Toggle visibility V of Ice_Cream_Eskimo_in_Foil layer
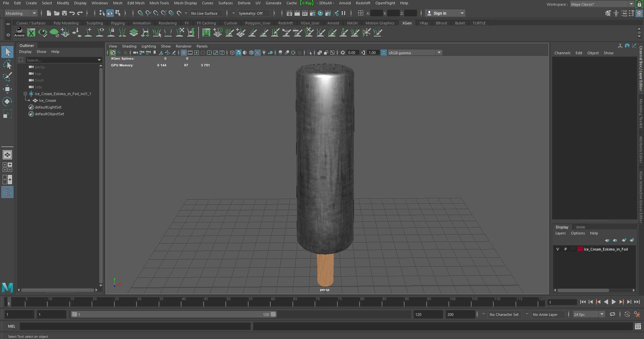The width and height of the screenshot is (644, 339). click(x=557, y=249)
